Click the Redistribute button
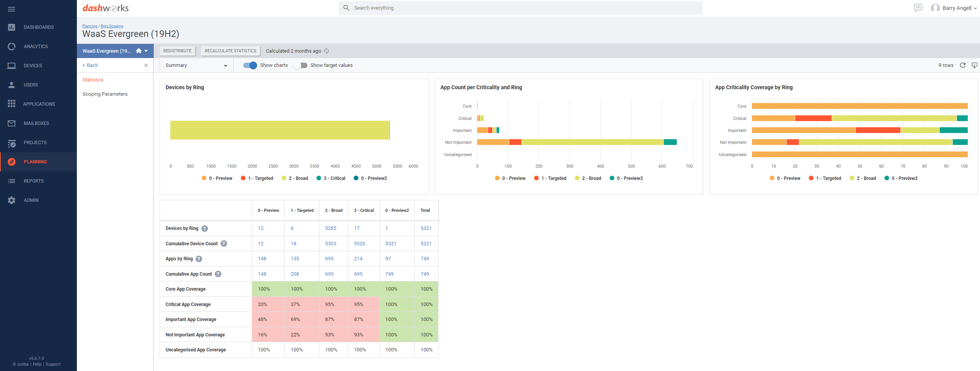The width and height of the screenshot is (980, 371). tap(177, 51)
